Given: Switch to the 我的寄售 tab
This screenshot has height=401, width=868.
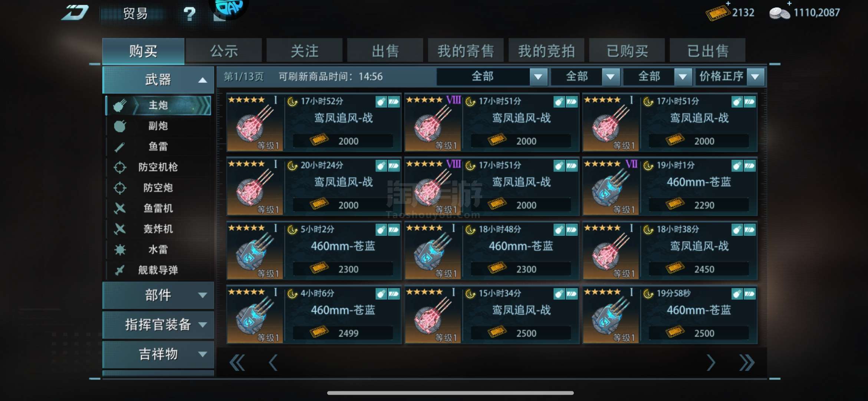Looking at the screenshot, I should pyautogui.click(x=466, y=50).
